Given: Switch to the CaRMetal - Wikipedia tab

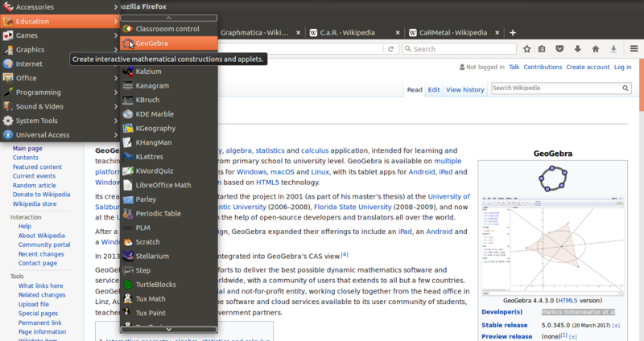Looking at the screenshot, I should (453, 32).
